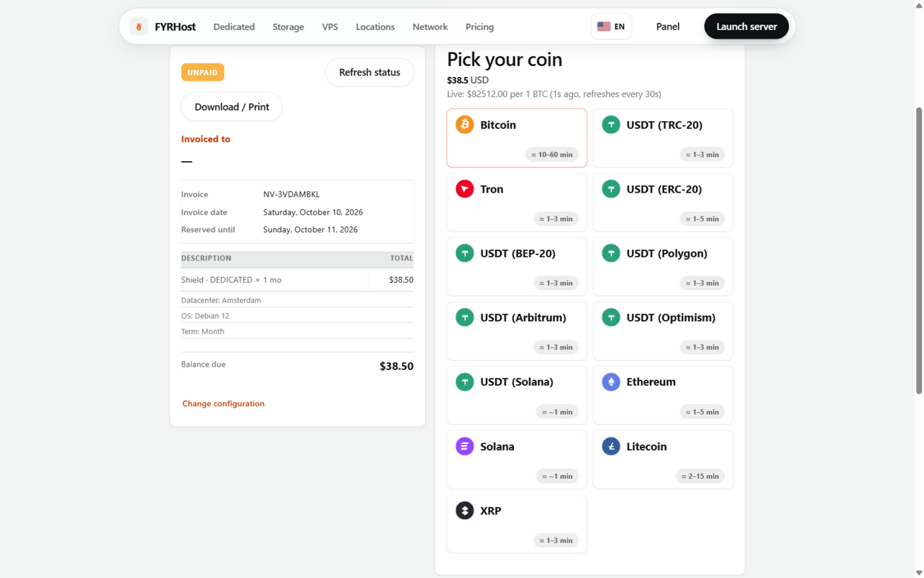
Task: Click the red Tron icon
Action: pyautogui.click(x=465, y=189)
